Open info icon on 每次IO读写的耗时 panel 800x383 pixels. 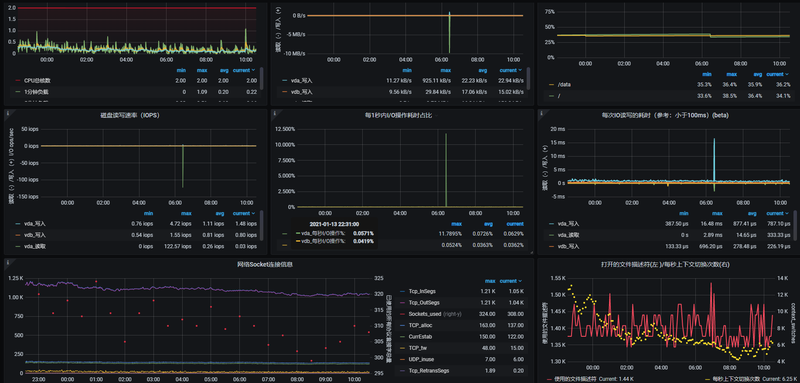coord(541,113)
